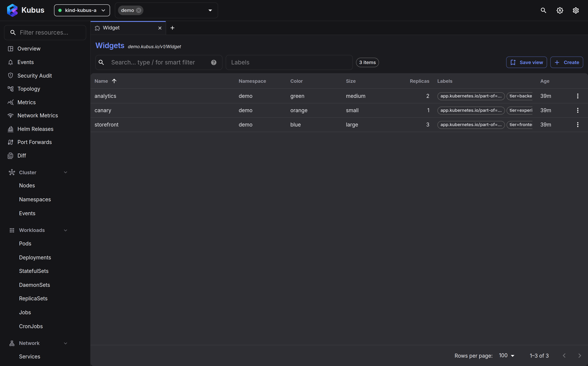The height and width of the screenshot is (366, 588).
Task: Open the smart filter help icon
Action: point(214,62)
